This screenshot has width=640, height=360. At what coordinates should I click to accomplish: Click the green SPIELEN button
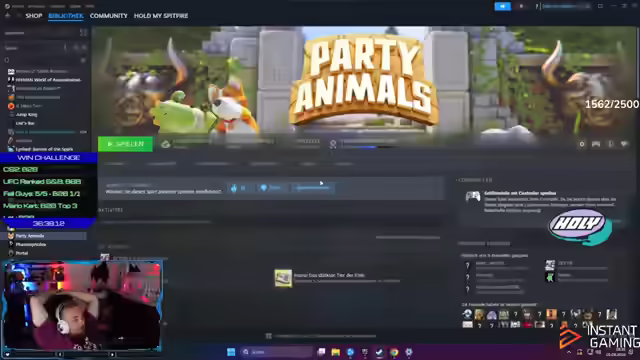[125, 144]
